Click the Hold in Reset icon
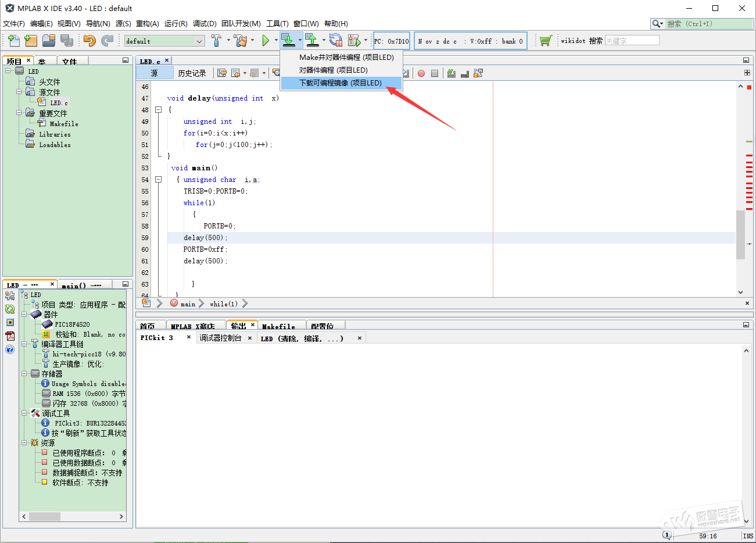 (x=335, y=41)
